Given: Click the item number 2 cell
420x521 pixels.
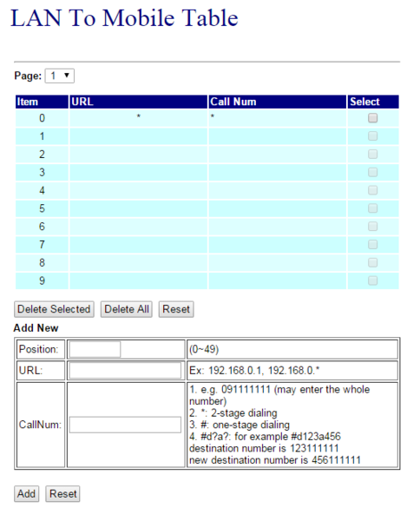Looking at the screenshot, I should (x=42, y=155).
